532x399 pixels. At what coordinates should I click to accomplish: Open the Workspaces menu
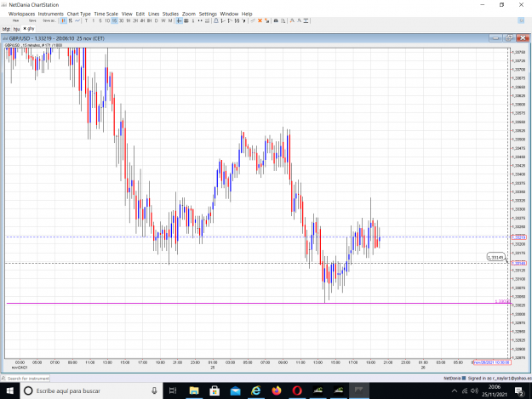click(x=22, y=14)
